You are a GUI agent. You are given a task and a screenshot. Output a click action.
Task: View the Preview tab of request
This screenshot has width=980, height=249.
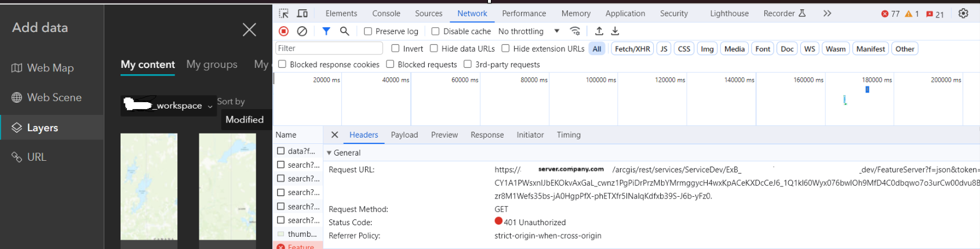pyautogui.click(x=445, y=135)
